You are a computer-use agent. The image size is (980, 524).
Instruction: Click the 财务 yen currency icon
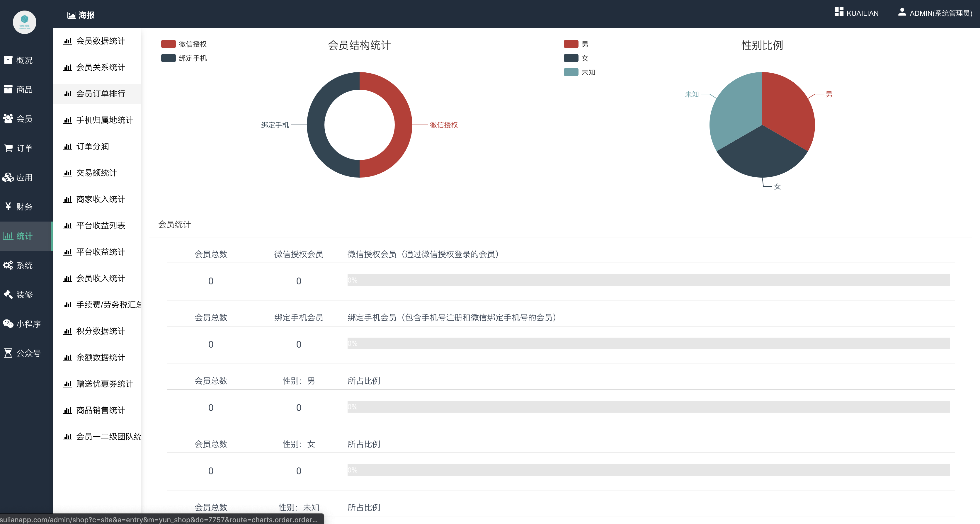pos(8,206)
